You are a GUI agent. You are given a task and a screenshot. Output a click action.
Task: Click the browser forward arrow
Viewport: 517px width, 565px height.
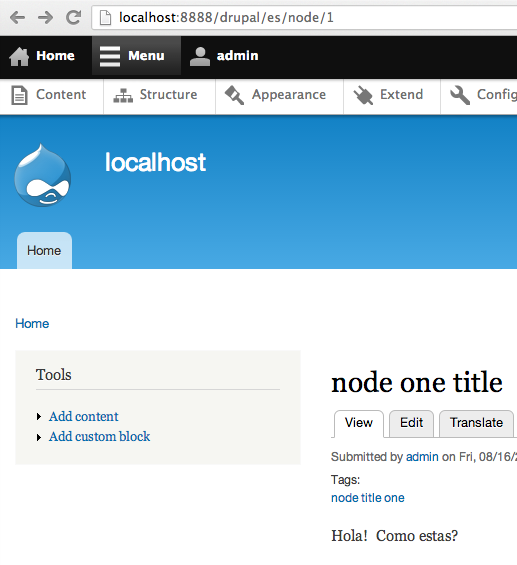pos(45,17)
